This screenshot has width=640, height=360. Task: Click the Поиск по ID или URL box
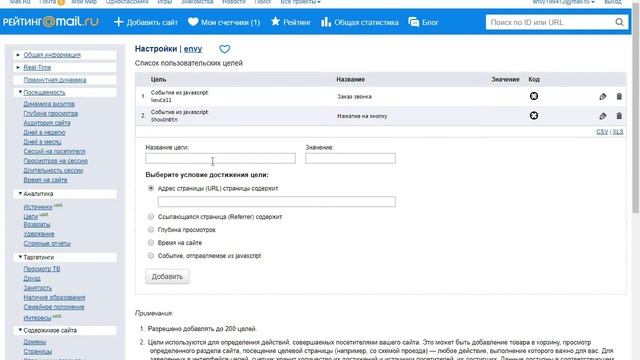point(551,22)
